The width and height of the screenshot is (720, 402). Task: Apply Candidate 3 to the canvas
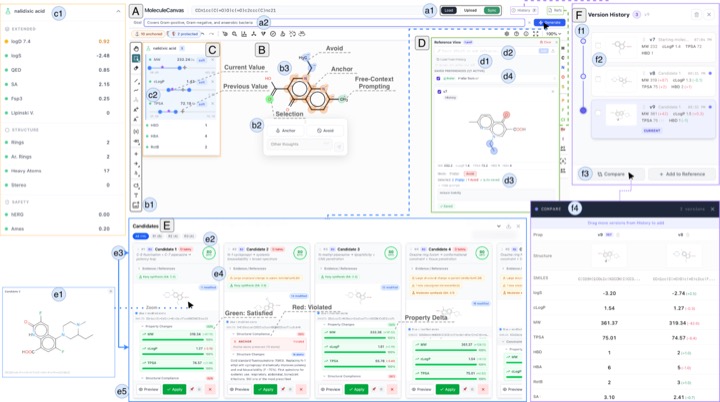click(x=357, y=389)
